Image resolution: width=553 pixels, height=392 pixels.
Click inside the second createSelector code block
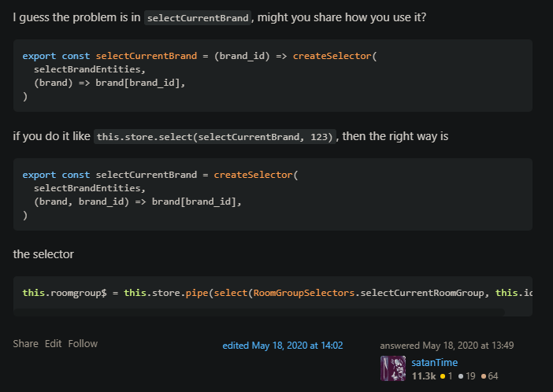pyautogui.click(x=273, y=194)
